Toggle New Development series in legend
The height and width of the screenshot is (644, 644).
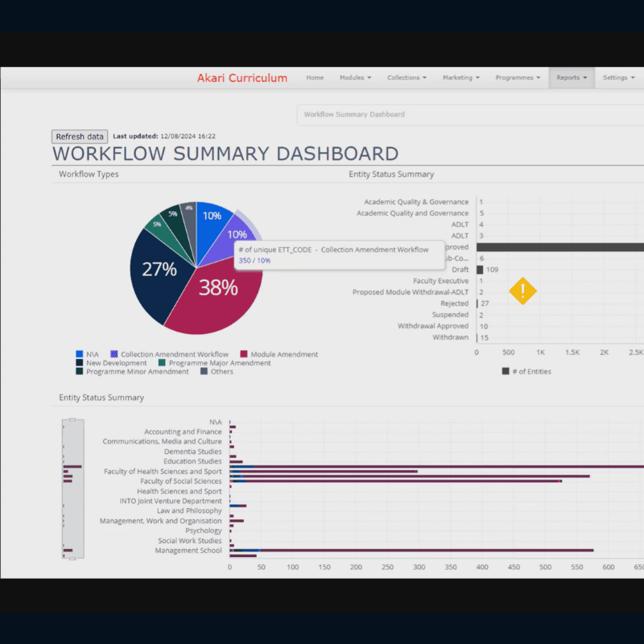click(116, 363)
